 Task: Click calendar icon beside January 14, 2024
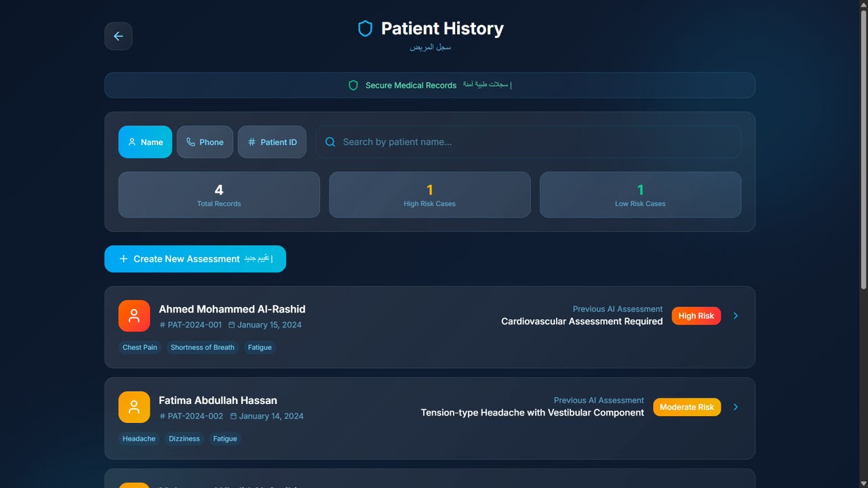click(x=233, y=416)
